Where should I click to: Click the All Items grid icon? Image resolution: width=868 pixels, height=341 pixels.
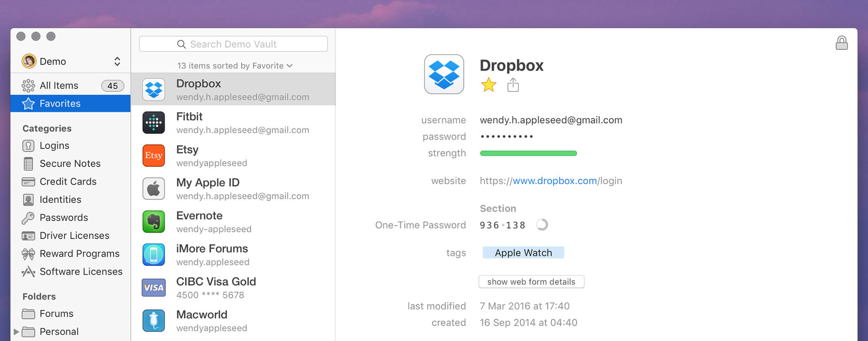tap(28, 86)
